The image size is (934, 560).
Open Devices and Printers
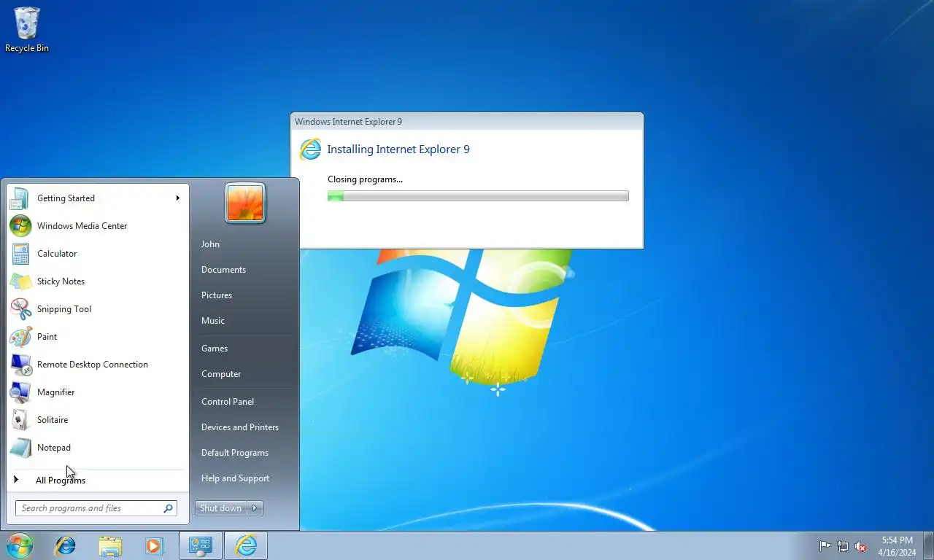240,427
